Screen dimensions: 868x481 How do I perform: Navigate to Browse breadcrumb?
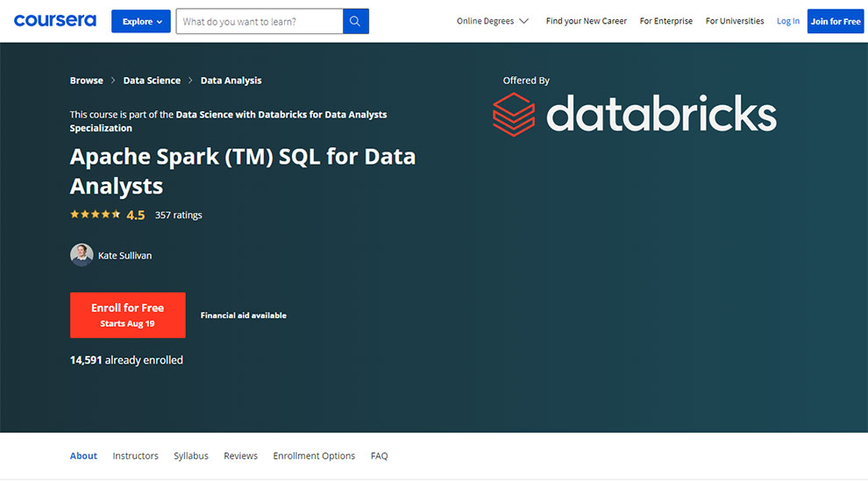tap(86, 81)
